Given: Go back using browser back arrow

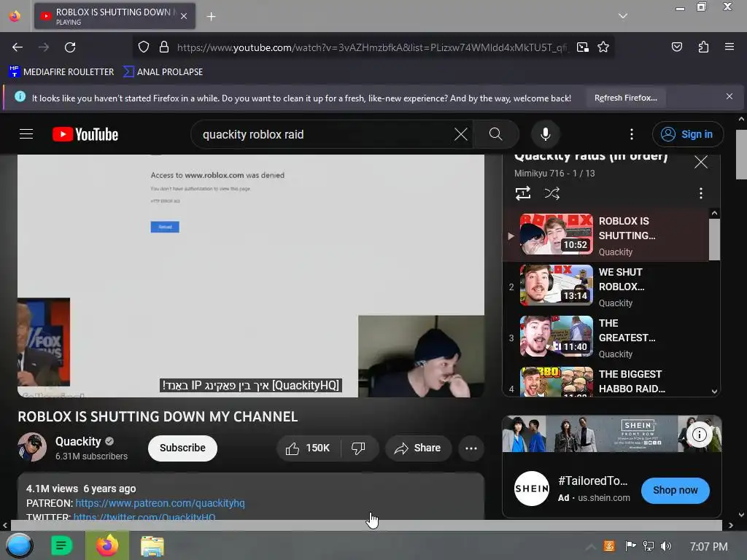Looking at the screenshot, I should pyautogui.click(x=18, y=47).
